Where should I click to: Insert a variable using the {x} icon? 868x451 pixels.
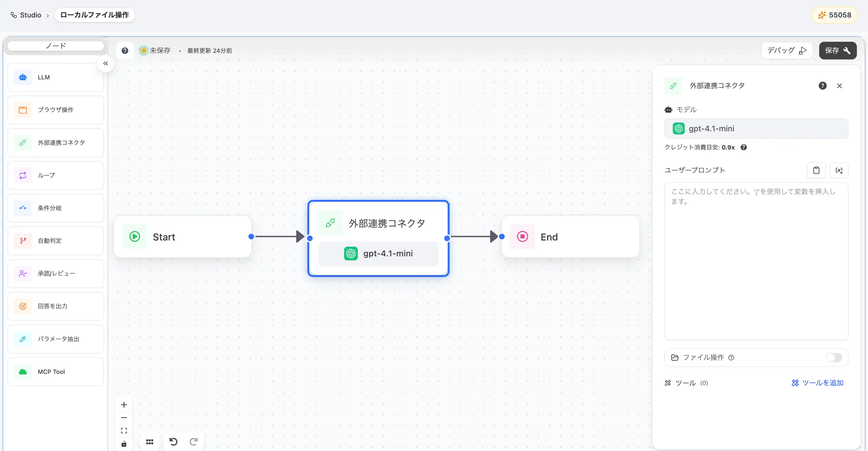click(839, 170)
